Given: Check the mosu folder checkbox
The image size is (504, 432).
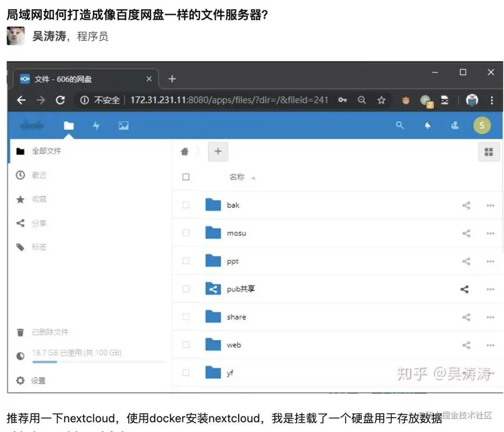Looking at the screenshot, I should [x=186, y=233].
